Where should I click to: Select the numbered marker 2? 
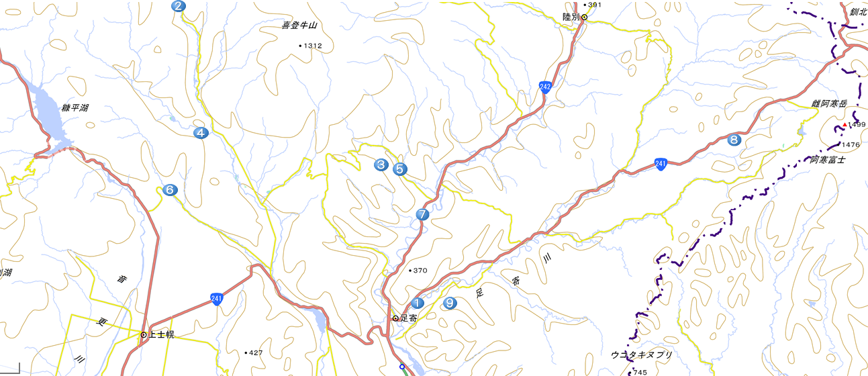(178, 6)
